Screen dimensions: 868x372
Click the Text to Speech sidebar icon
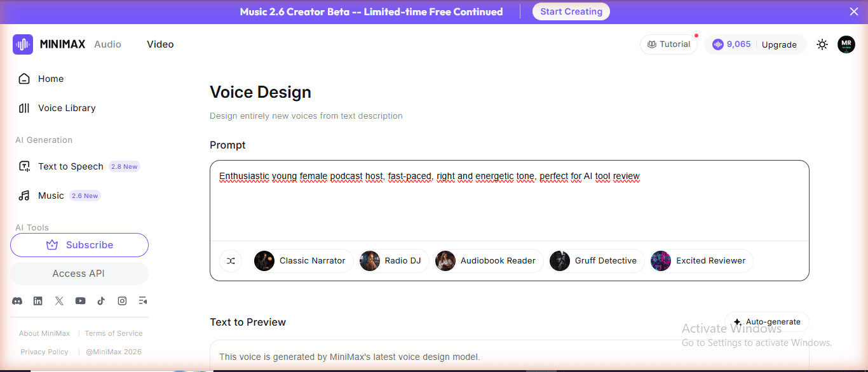[x=24, y=166]
